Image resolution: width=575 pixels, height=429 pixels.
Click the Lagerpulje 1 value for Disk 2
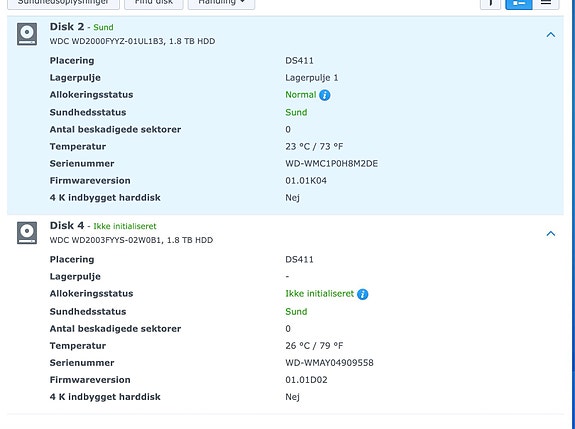click(312, 78)
